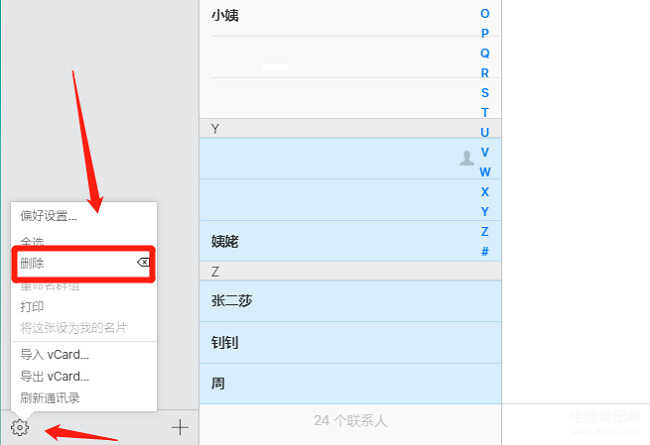Click the plus icon to add contact
Screen dimensions: 650x445
click(180, 428)
